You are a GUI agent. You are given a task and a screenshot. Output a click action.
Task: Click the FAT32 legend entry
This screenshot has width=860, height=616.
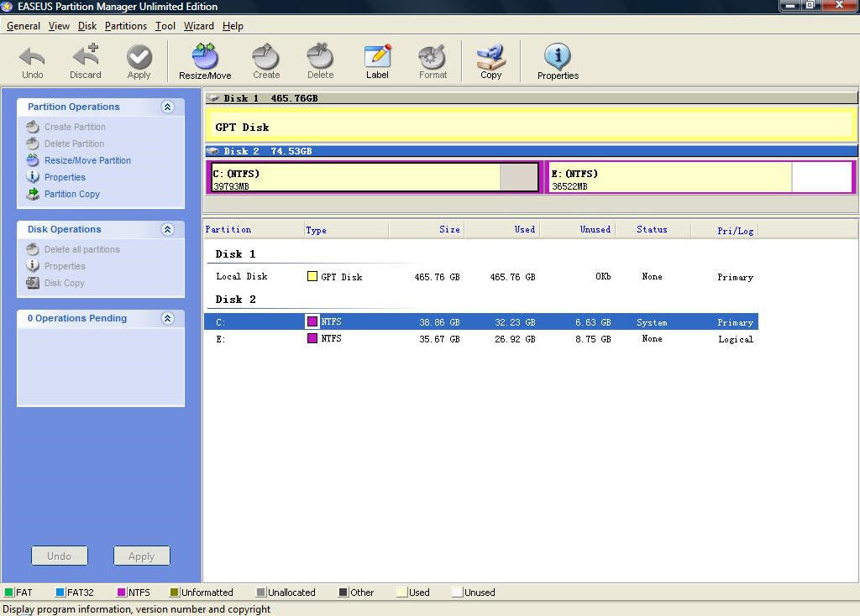tap(75, 593)
